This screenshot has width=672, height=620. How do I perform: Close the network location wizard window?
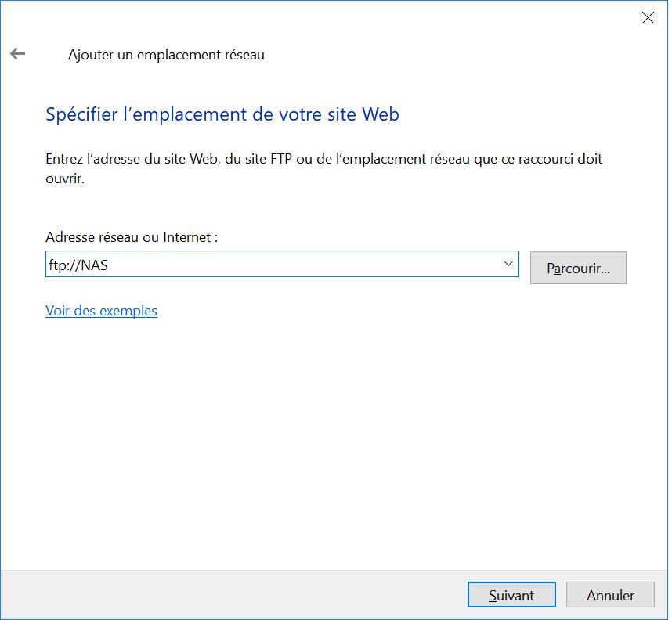(x=648, y=18)
